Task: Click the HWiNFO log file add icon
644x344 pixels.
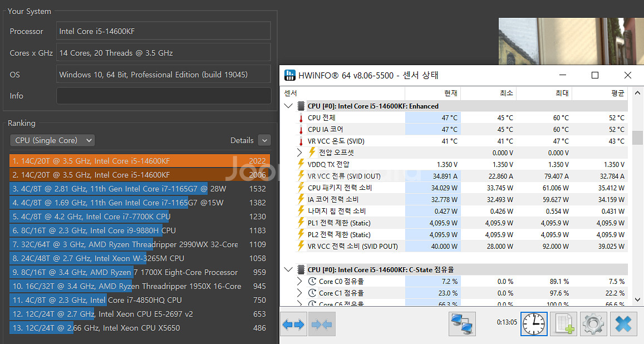Action: [564, 325]
